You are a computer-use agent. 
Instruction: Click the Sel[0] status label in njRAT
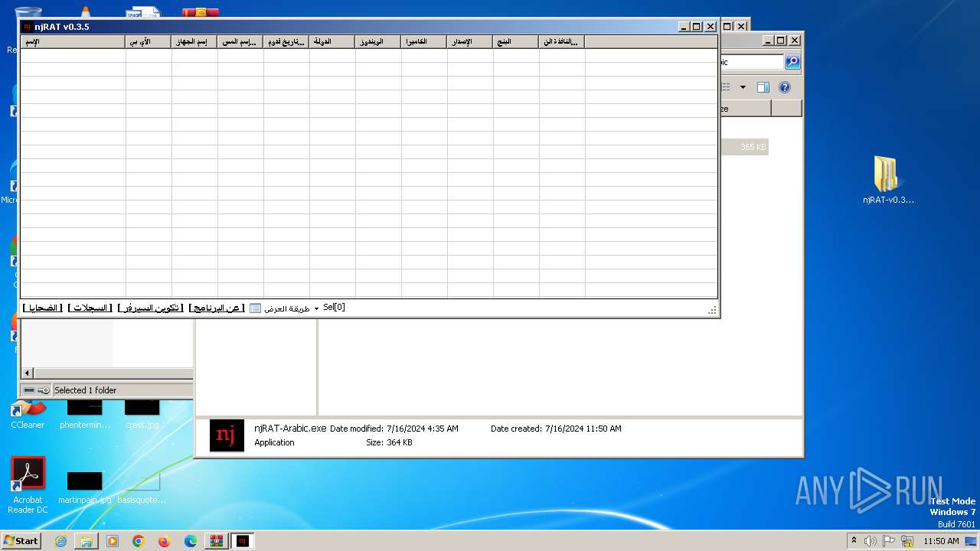coord(334,307)
